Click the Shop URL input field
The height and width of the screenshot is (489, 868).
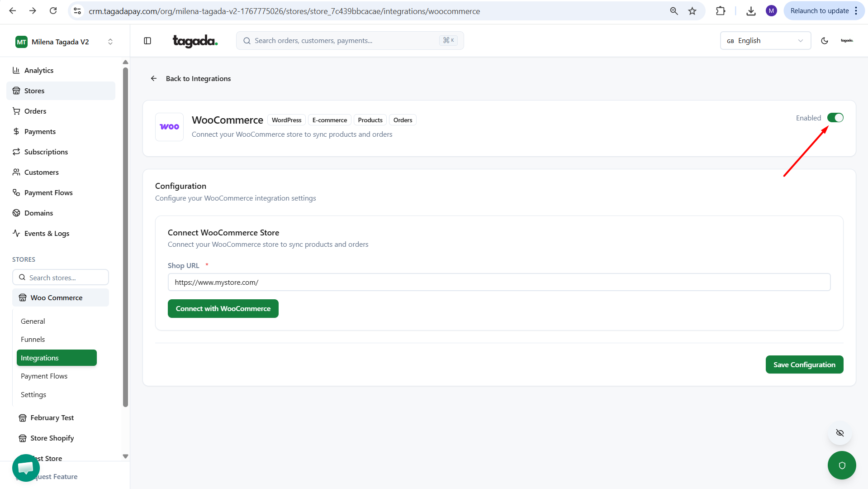[498, 282]
